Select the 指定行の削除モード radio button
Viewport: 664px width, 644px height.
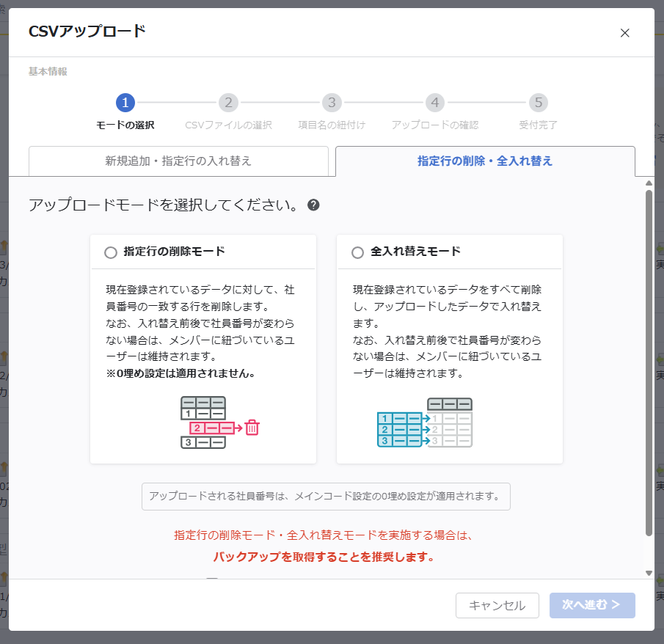click(x=111, y=252)
